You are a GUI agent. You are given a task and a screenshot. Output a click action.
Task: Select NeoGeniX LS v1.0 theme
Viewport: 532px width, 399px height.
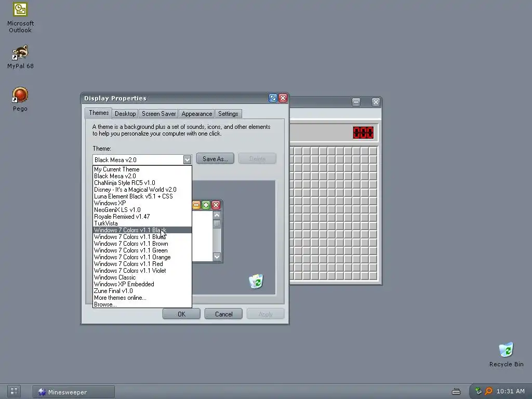[x=142, y=210]
